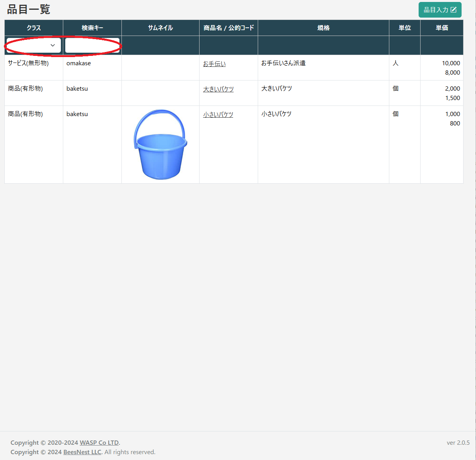This screenshot has width=476, height=460.
Task: Open the 大きいバケツ item link
Action: [218, 89]
